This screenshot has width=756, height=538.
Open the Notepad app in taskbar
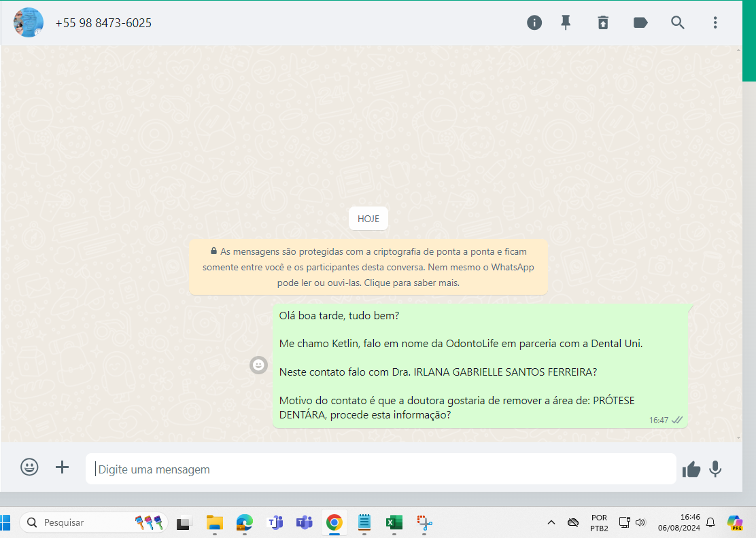pos(364,522)
